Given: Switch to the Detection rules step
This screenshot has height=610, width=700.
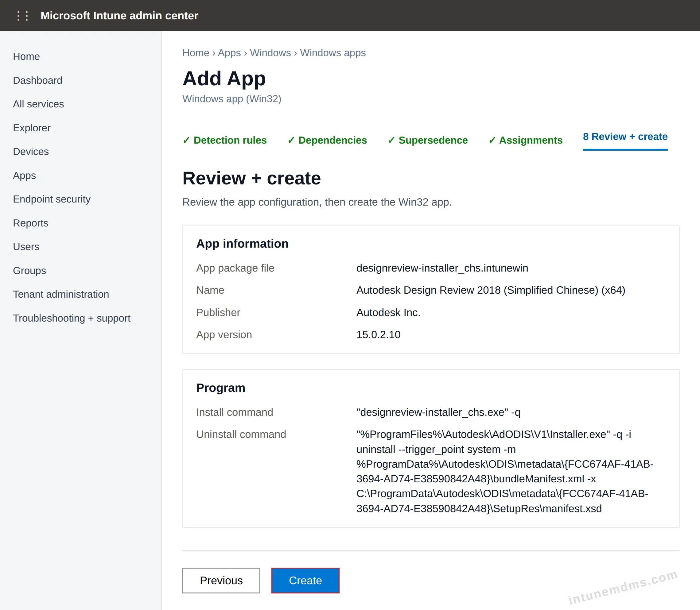Looking at the screenshot, I should click(x=224, y=140).
